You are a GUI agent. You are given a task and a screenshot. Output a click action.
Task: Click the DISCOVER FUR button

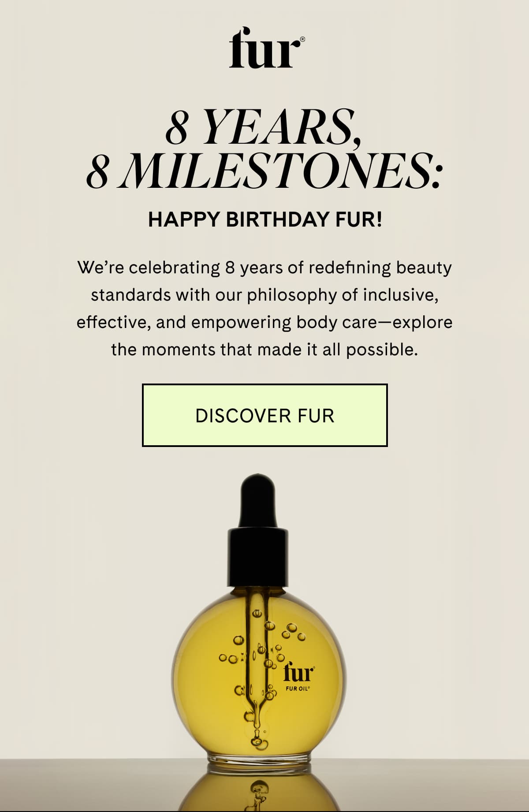click(x=264, y=415)
